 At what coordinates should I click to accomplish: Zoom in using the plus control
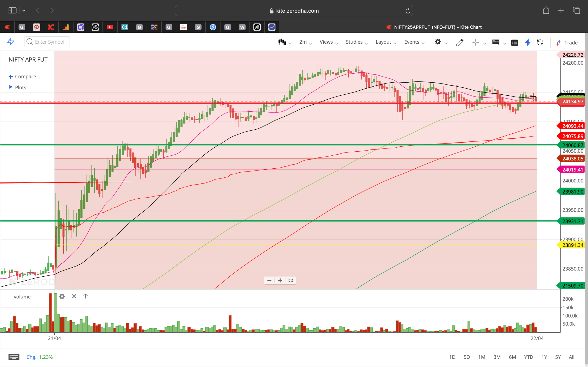click(280, 280)
